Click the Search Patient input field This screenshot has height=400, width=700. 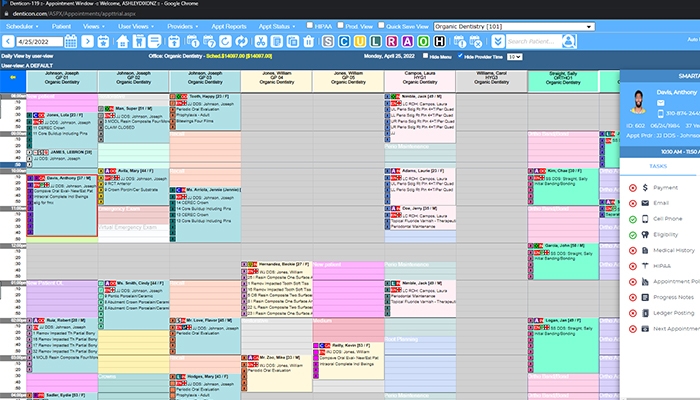coord(533,42)
